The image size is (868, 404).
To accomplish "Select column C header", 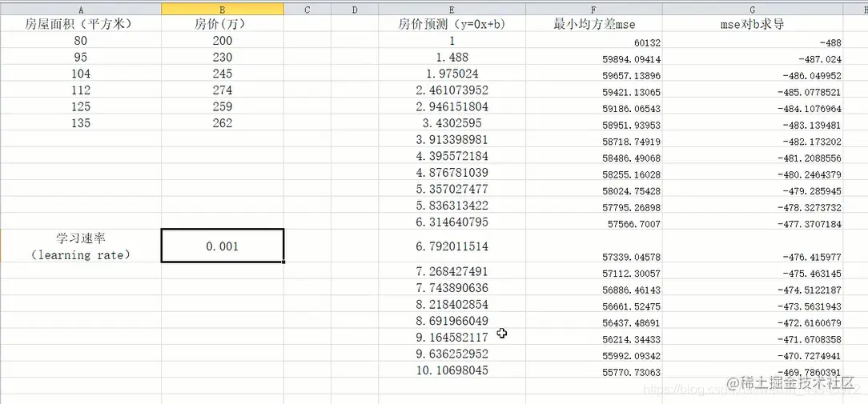I will click(307, 9).
